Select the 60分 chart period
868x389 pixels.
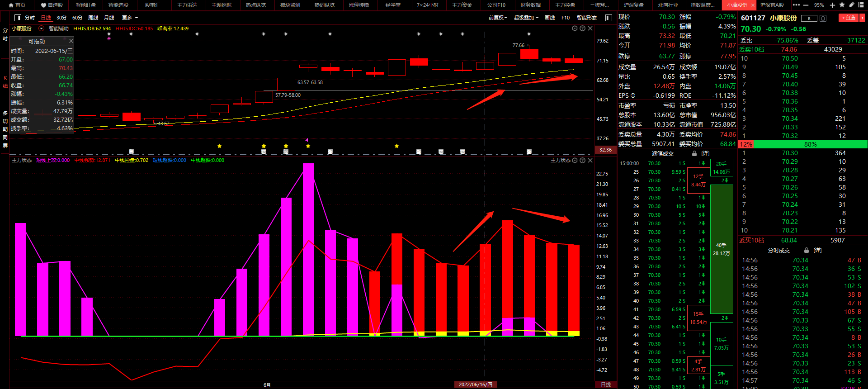pyautogui.click(x=77, y=18)
